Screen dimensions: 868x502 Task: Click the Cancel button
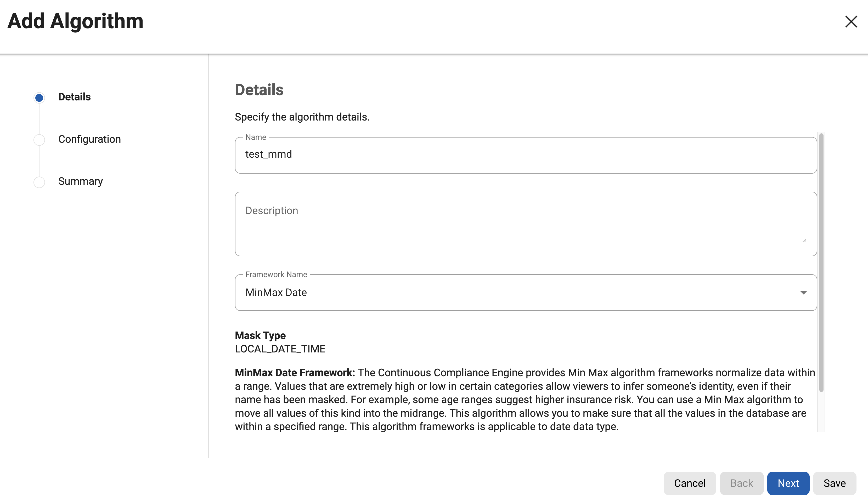pyautogui.click(x=690, y=483)
